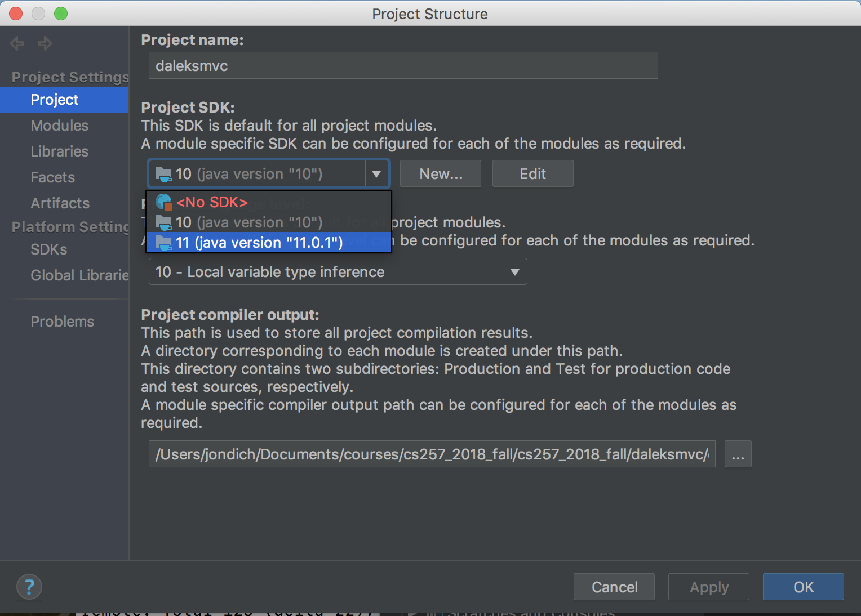The height and width of the screenshot is (616, 861).
Task: Click the New... SDK button
Action: pyautogui.click(x=441, y=174)
